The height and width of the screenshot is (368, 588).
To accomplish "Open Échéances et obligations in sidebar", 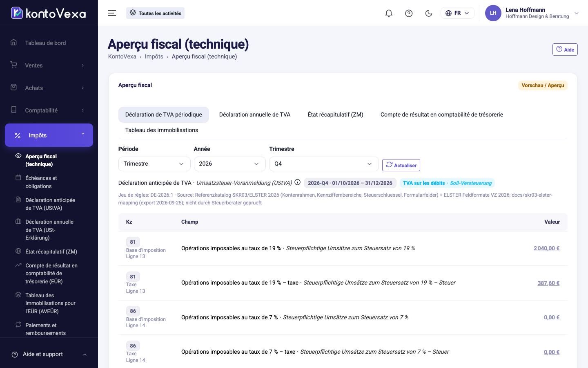I will [41, 182].
